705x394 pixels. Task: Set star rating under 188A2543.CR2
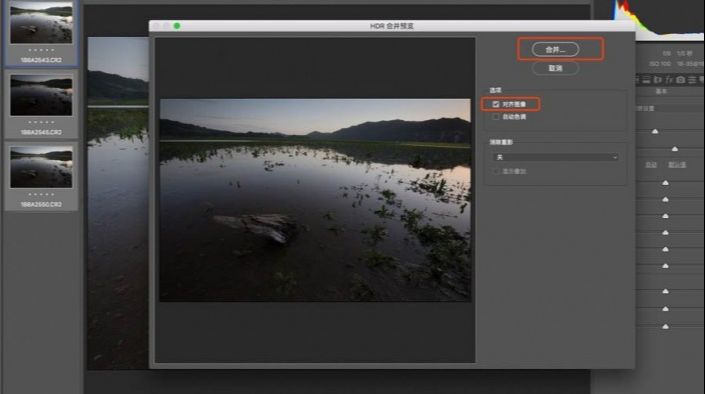pyautogui.click(x=41, y=50)
